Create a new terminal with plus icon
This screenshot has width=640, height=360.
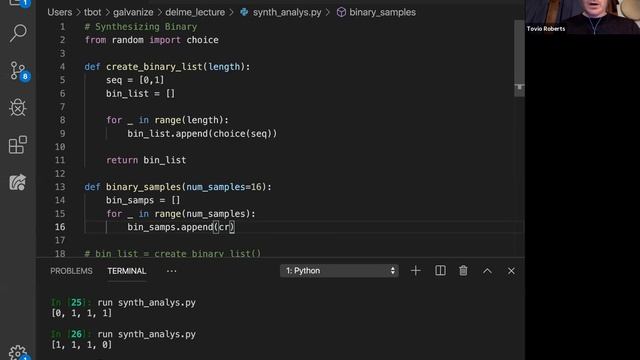click(x=416, y=271)
